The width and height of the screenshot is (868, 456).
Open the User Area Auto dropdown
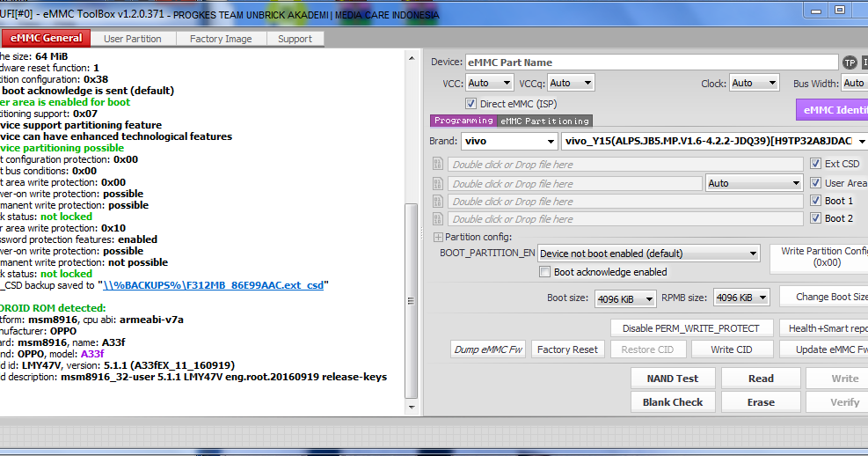coord(754,183)
